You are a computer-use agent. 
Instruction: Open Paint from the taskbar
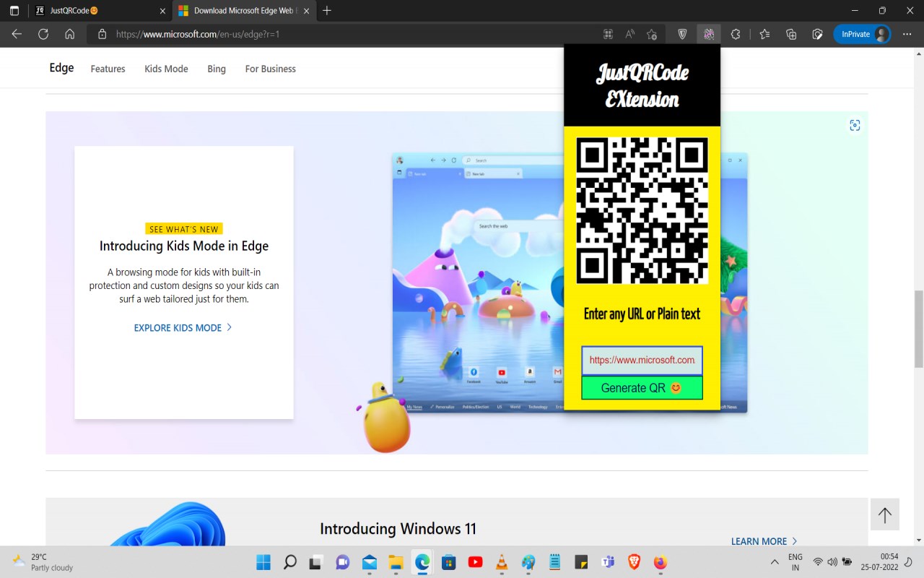(528, 562)
